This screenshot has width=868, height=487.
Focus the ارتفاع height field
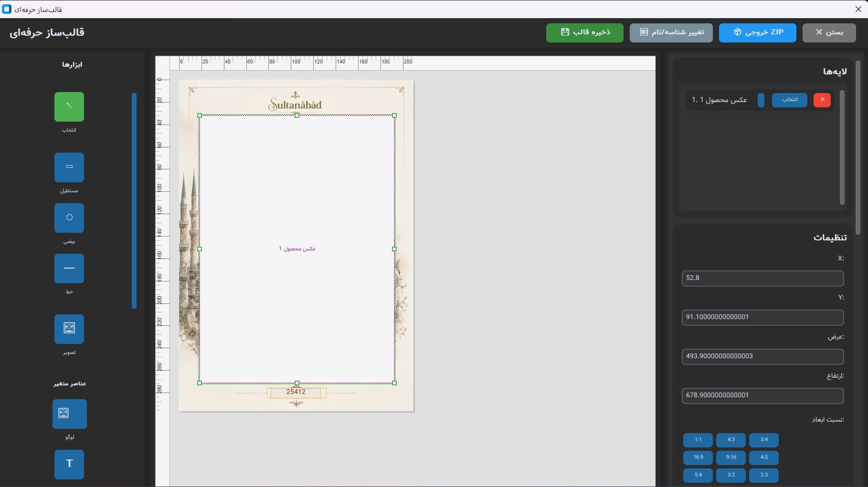[762, 395]
